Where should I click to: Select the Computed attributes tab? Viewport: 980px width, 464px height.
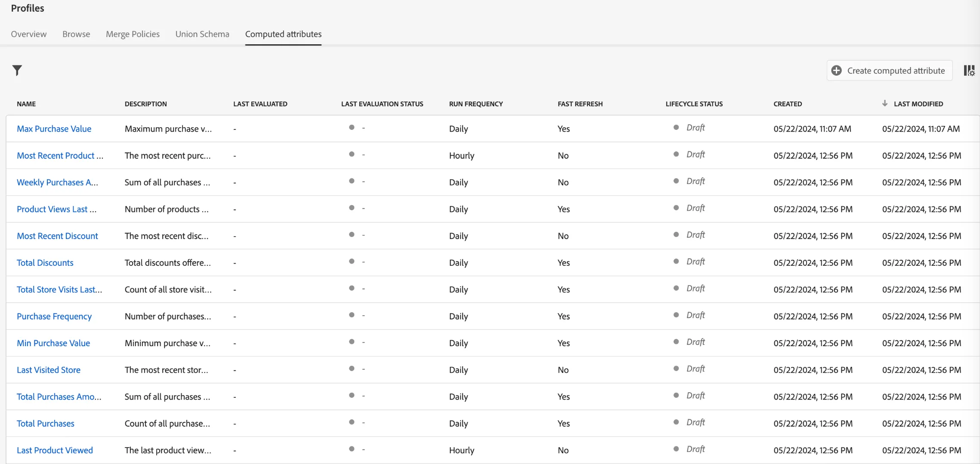[283, 34]
